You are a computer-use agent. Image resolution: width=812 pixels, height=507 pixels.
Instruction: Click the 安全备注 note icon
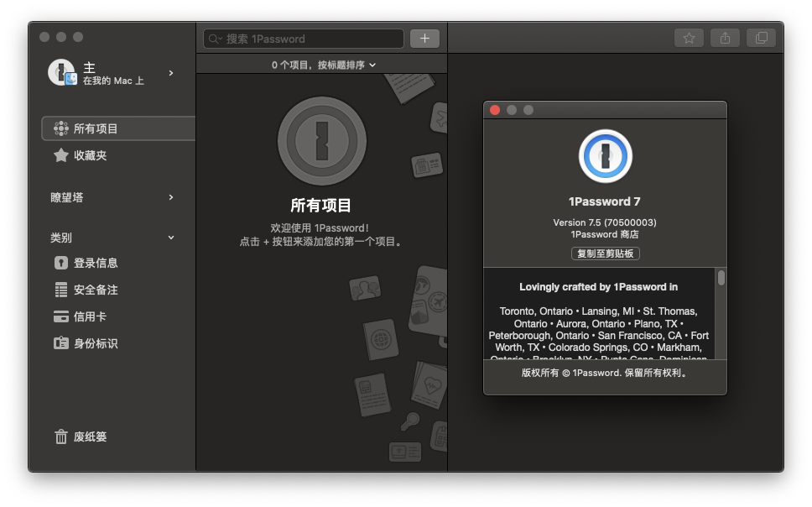click(61, 290)
